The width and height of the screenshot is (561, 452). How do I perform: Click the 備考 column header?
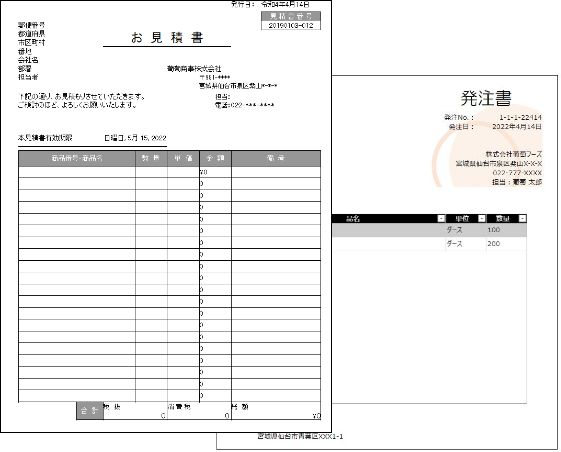pos(276,158)
